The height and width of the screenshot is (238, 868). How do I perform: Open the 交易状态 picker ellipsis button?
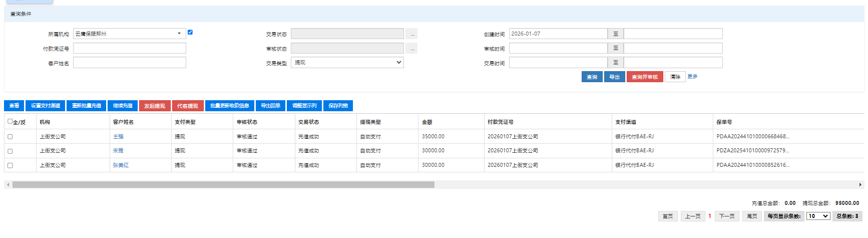click(x=411, y=34)
